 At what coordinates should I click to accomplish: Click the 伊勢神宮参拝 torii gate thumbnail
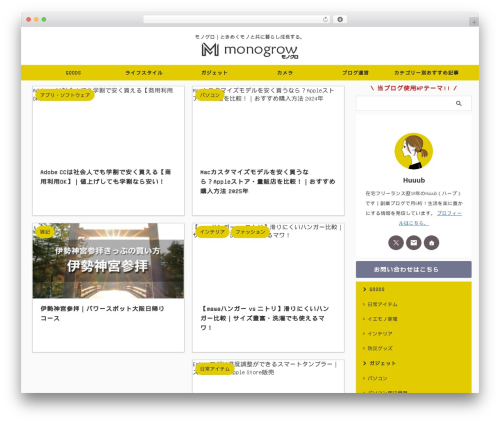coord(108,261)
